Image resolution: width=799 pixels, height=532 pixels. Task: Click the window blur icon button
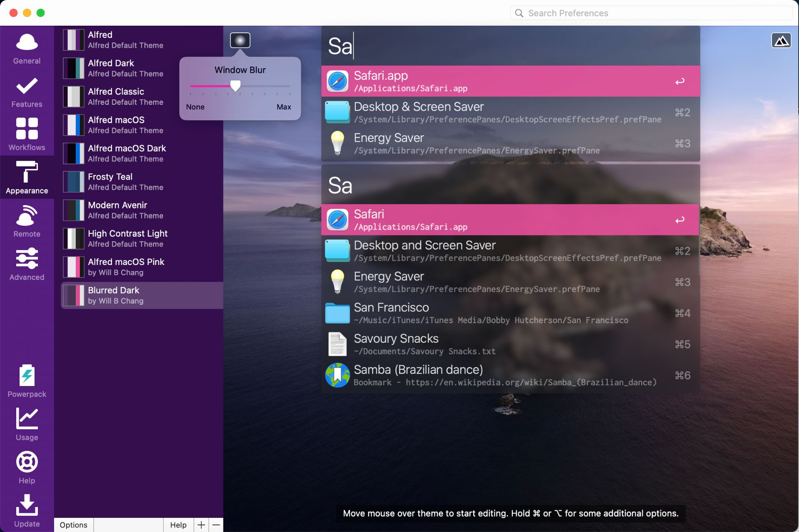[240, 40]
